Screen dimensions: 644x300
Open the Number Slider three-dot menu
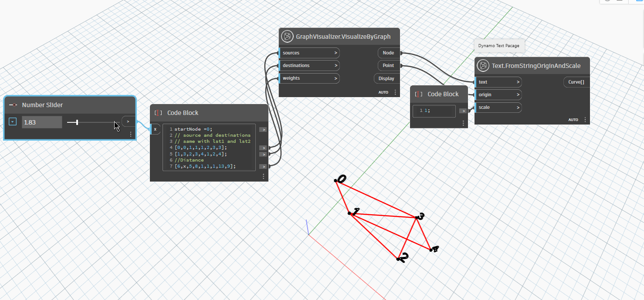[x=131, y=135]
